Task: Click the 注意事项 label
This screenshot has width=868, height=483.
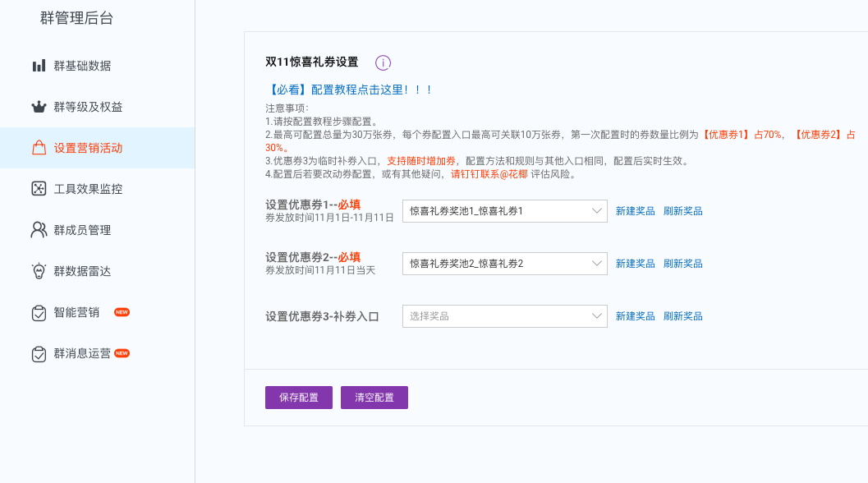Action: coord(287,108)
